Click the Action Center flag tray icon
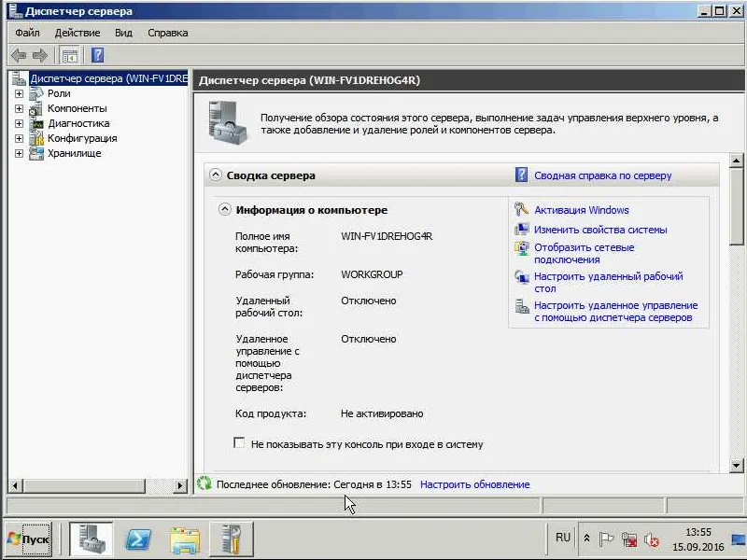Image resolution: width=747 pixels, height=560 pixels. tap(605, 539)
